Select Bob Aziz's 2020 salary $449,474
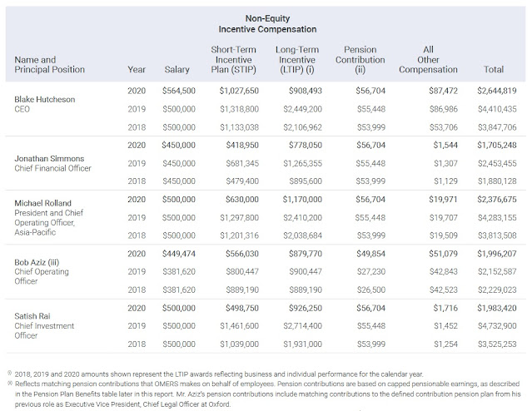 click(x=178, y=254)
